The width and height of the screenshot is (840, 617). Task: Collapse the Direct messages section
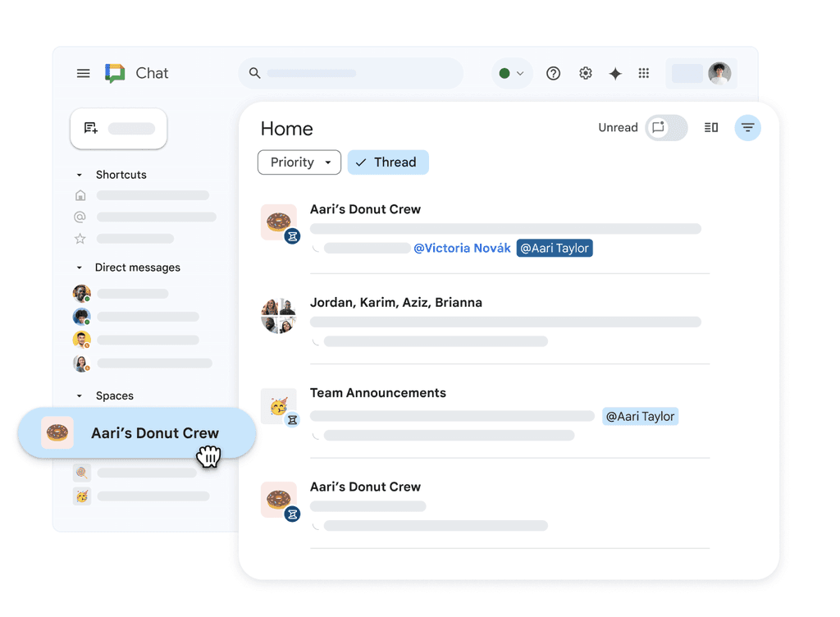pyautogui.click(x=79, y=267)
